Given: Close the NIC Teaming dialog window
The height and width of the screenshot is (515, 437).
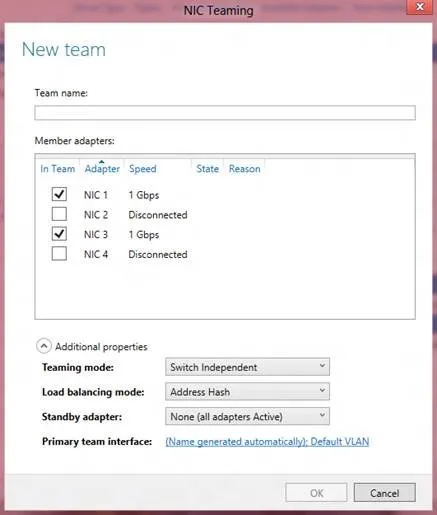Looking at the screenshot, I should click(420, 7).
